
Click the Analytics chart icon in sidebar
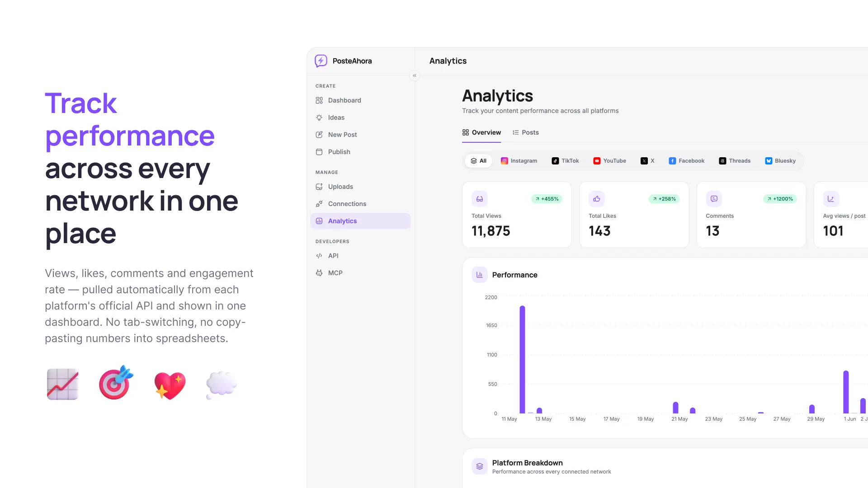(x=319, y=221)
